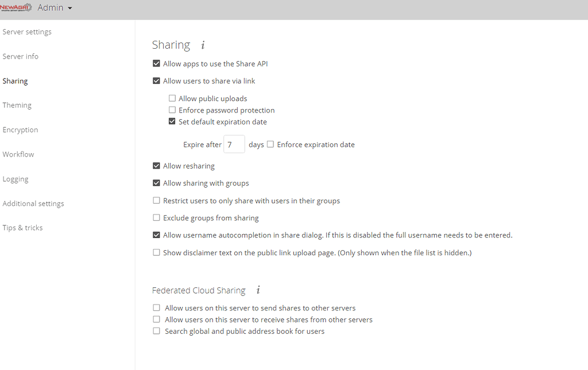Click the expiration days input field
The height and width of the screenshot is (370, 588).
(x=234, y=144)
